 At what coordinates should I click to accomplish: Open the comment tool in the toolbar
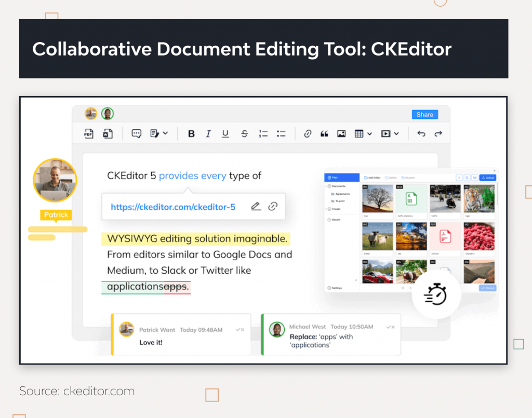[x=136, y=133]
